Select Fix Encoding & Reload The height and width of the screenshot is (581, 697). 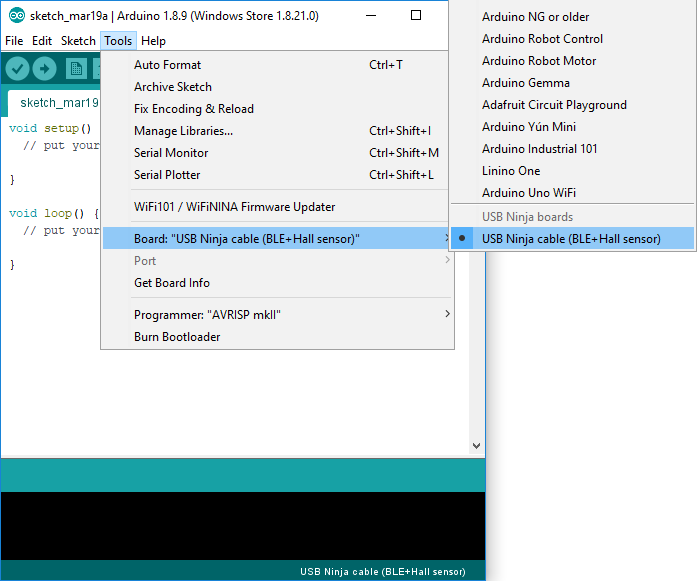tap(278, 109)
